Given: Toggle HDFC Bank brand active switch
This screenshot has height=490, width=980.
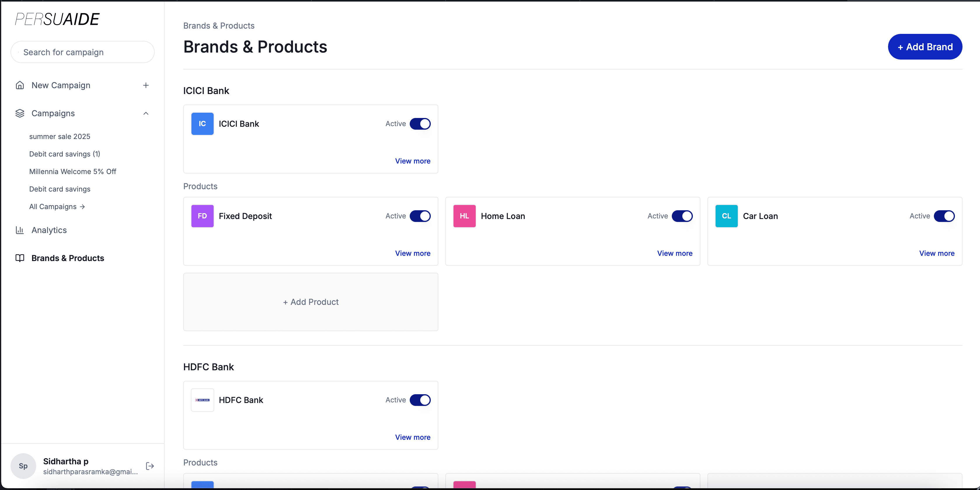Looking at the screenshot, I should 420,400.
